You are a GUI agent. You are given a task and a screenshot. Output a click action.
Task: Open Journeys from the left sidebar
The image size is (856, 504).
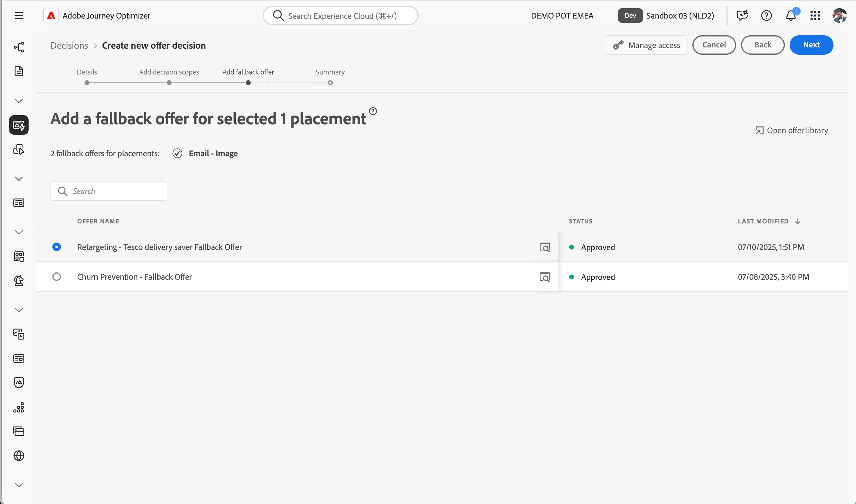click(x=19, y=47)
